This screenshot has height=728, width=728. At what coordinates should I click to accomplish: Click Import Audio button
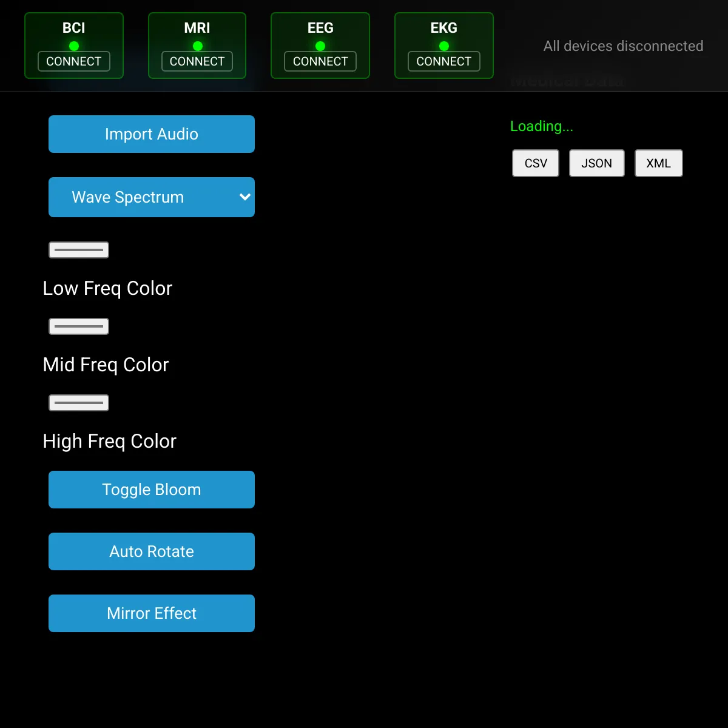pyautogui.click(x=152, y=134)
